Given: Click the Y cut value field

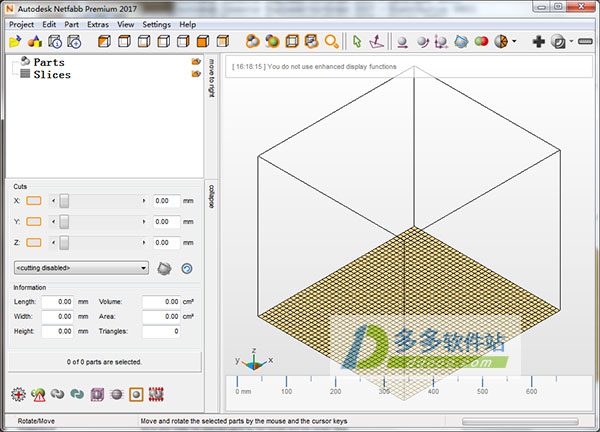Looking at the screenshot, I should [166, 222].
